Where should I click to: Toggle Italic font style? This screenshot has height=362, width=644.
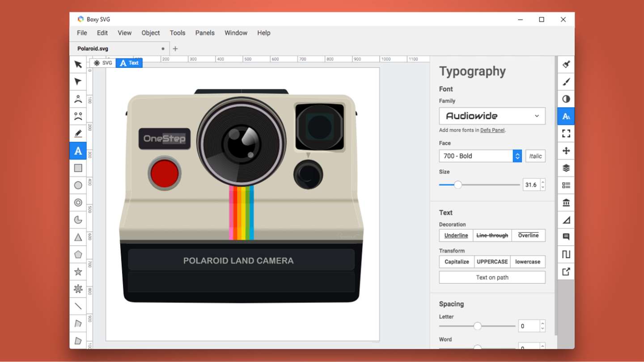click(535, 156)
